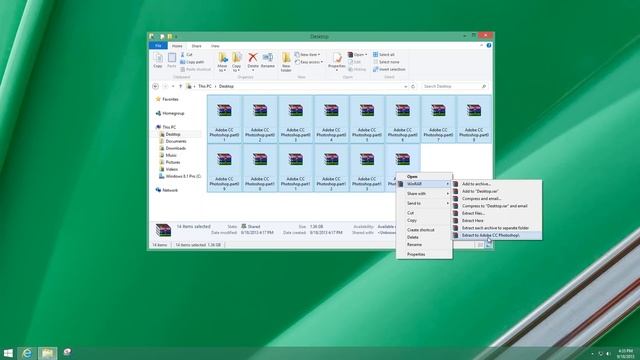
Task: Switch to the View ribbon tab
Action: click(x=215, y=46)
